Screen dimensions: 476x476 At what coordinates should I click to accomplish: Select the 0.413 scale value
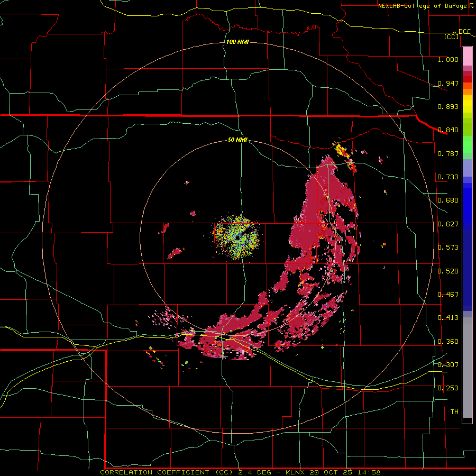pyautogui.click(x=448, y=318)
